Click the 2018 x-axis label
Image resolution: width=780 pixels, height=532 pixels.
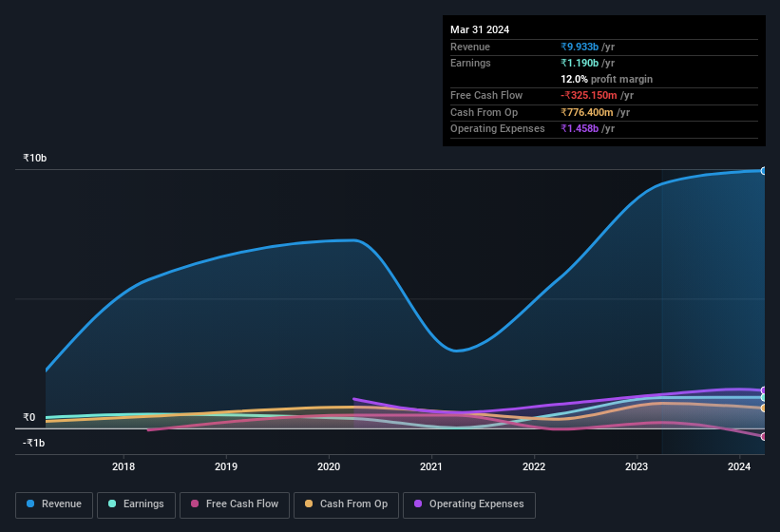click(x=124, y=466)
